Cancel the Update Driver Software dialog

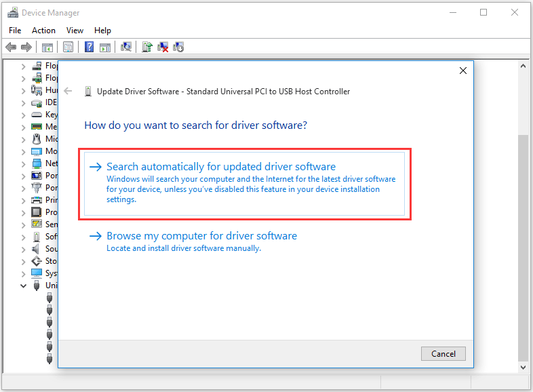click(443, 354)
